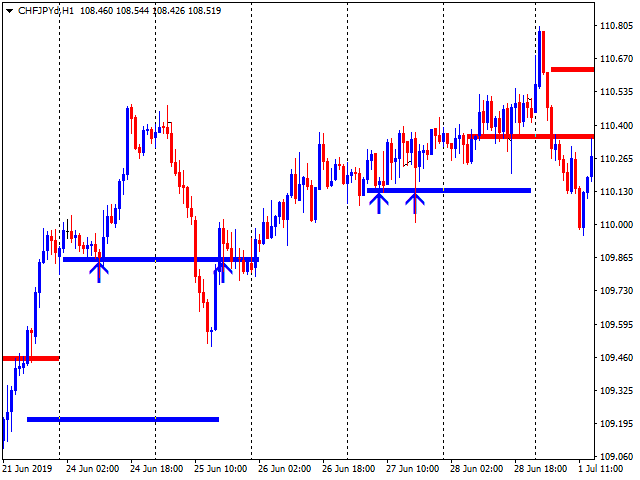Select the blue level line near 109.195

[123, 420]
